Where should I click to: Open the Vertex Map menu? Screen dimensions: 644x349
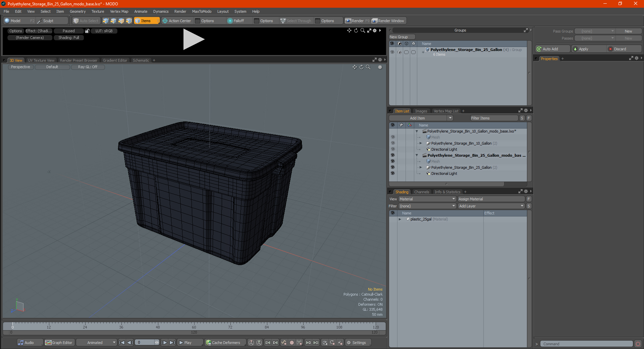coord(119,11)
